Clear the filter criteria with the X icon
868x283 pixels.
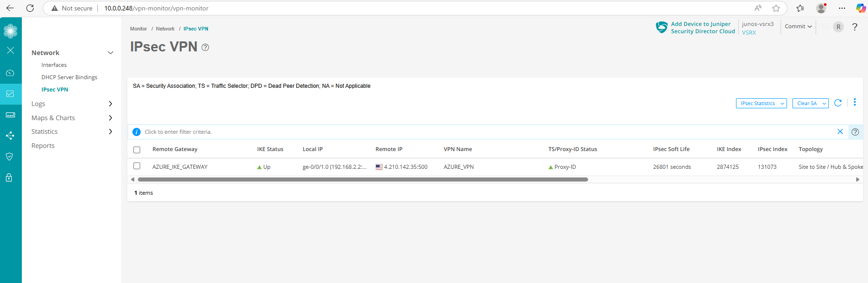pos(840,131)
